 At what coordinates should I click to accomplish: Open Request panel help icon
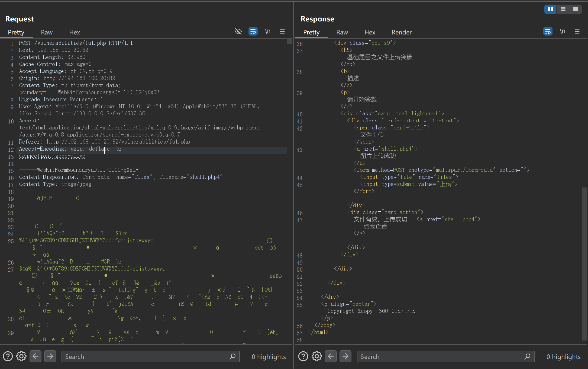pyautogui.click(x=8, y=356)
